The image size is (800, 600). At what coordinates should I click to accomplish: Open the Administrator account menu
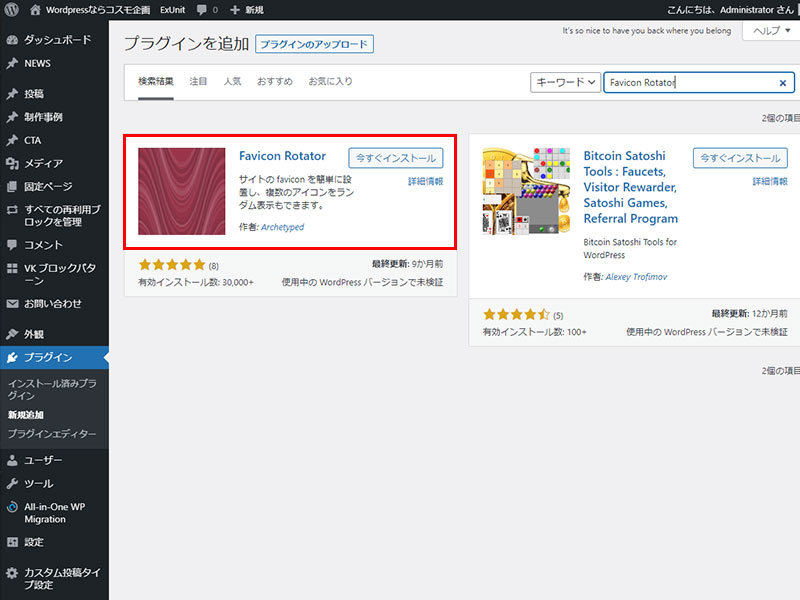pos(730,10)
